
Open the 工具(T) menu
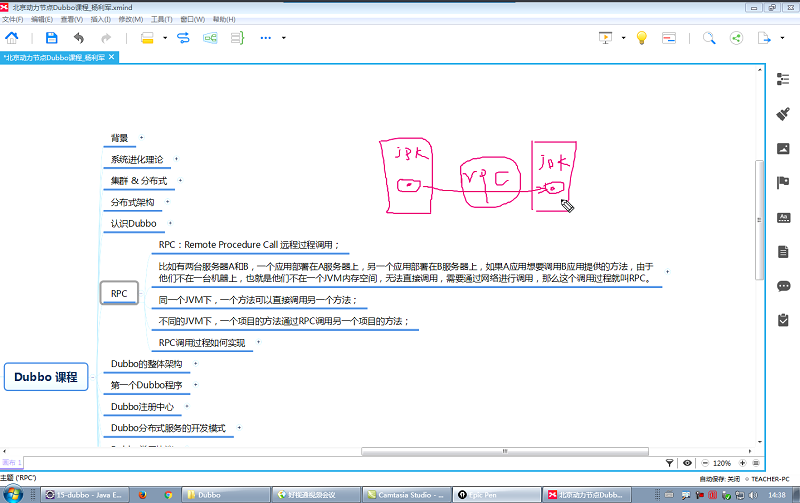coord(161,19)
